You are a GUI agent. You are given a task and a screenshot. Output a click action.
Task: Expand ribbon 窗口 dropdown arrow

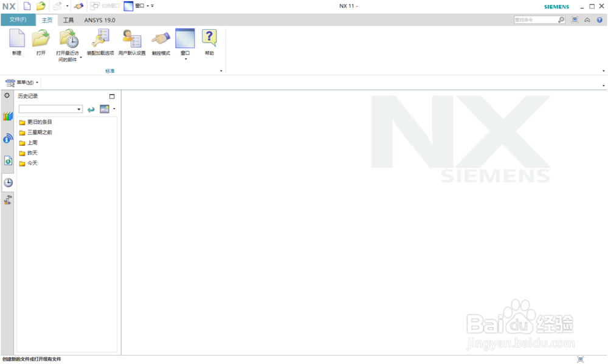click(x=185, y=59)
